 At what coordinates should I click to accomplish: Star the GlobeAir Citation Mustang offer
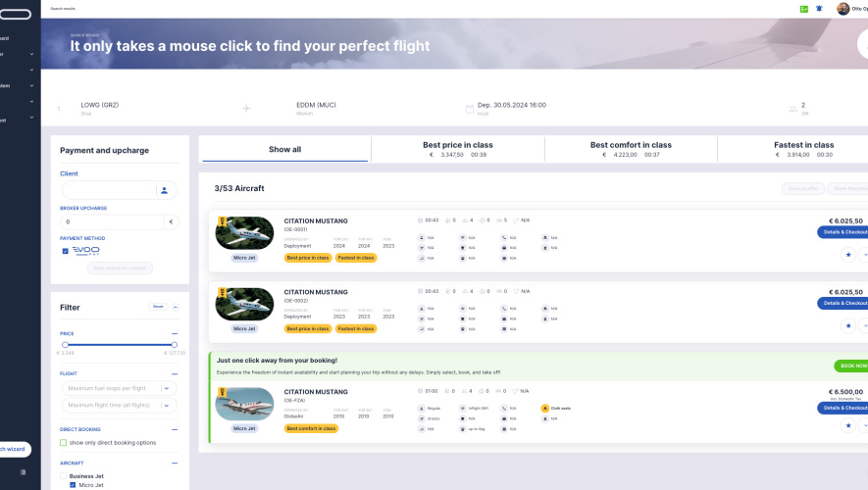(847, 425)
